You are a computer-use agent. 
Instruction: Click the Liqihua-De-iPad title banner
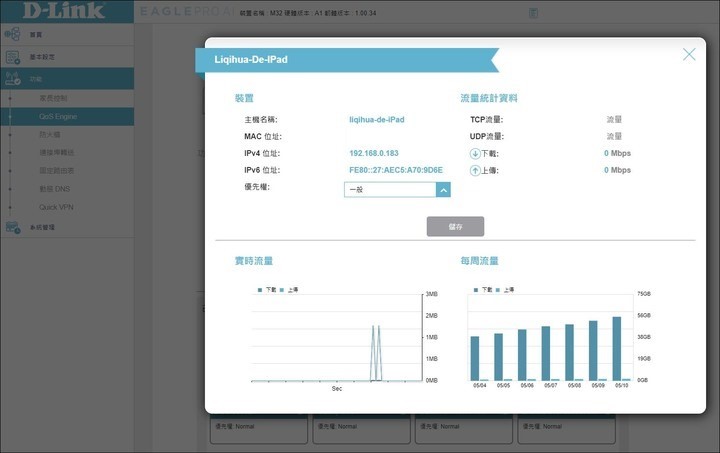coord(347,60)
